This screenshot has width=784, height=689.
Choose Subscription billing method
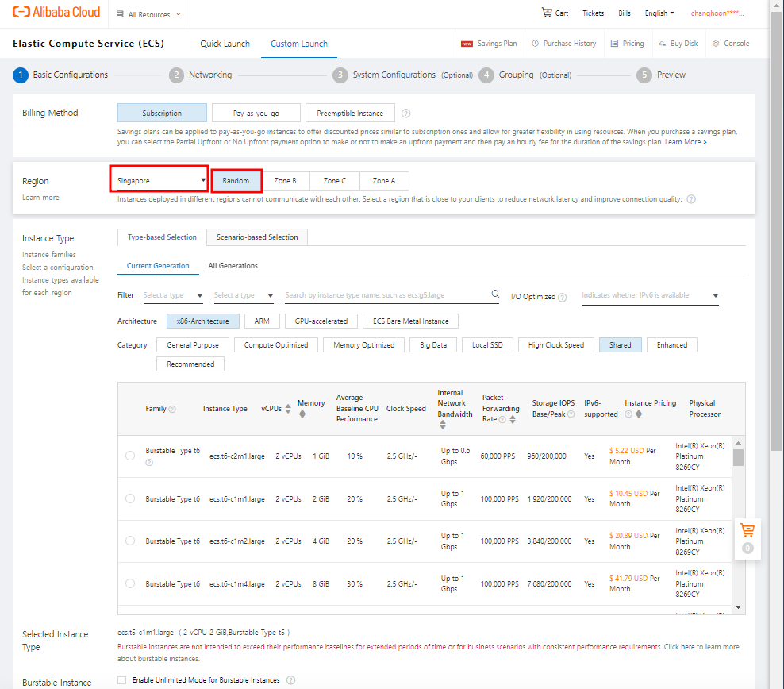tap(162, 113)
